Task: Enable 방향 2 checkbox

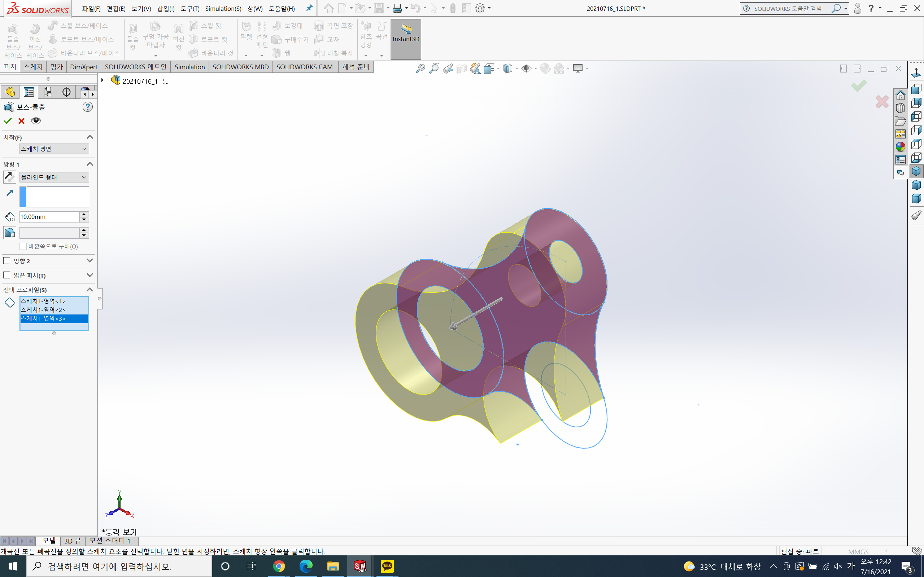Action: click(x=7, y=261)
